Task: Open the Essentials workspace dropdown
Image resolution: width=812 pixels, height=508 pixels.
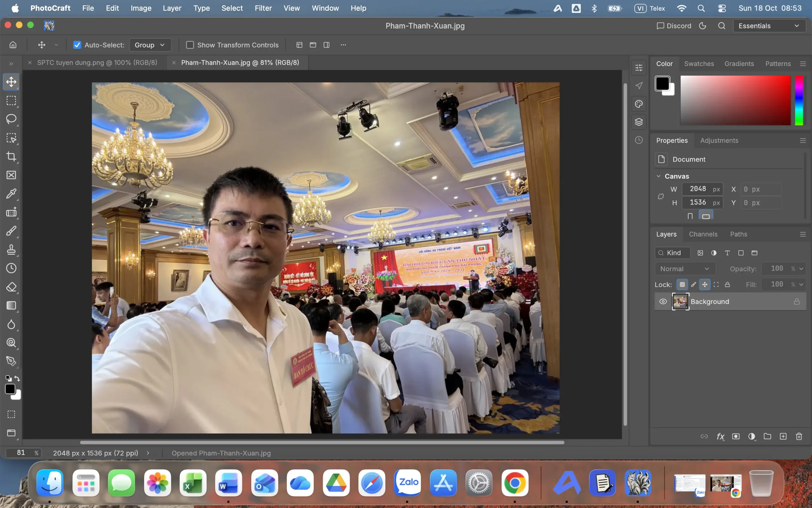Action: 769,26
